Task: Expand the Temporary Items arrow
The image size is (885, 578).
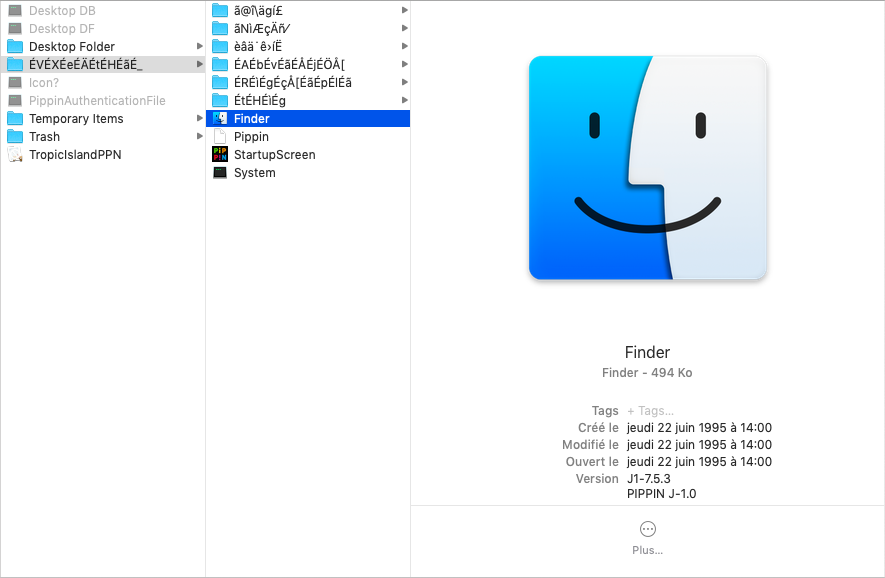Action: click(199, 119)
